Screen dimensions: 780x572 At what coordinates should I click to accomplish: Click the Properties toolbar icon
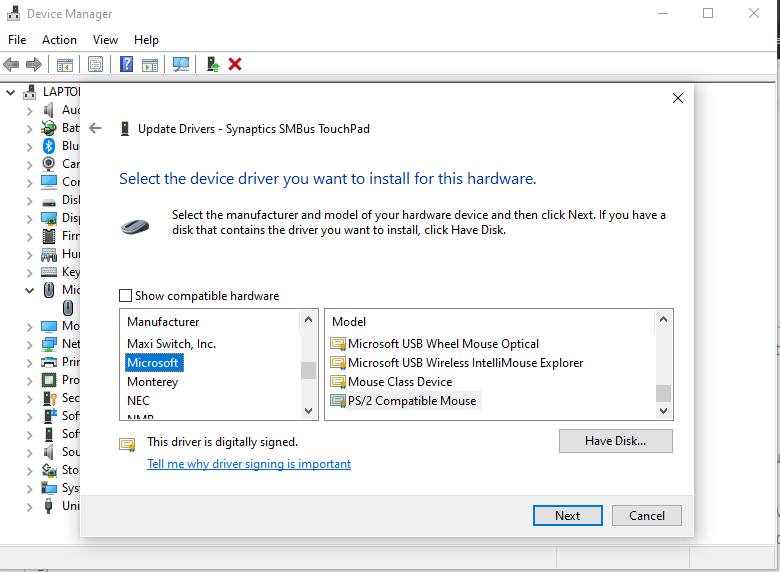coord(96,64)
